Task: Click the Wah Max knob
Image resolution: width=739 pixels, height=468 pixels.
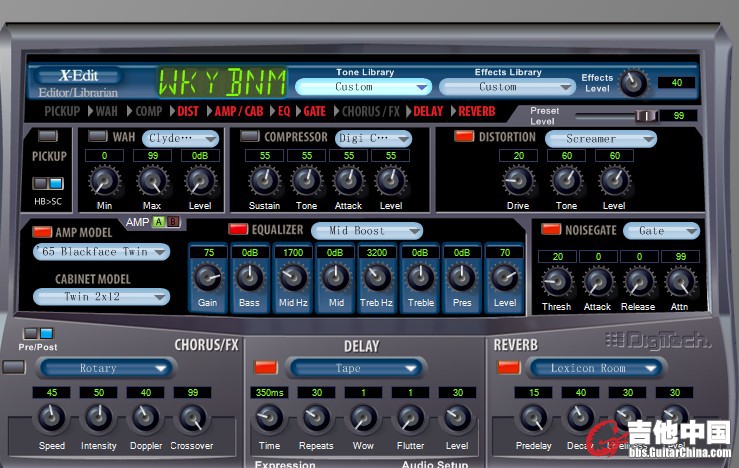Action: tap(153, 181)
